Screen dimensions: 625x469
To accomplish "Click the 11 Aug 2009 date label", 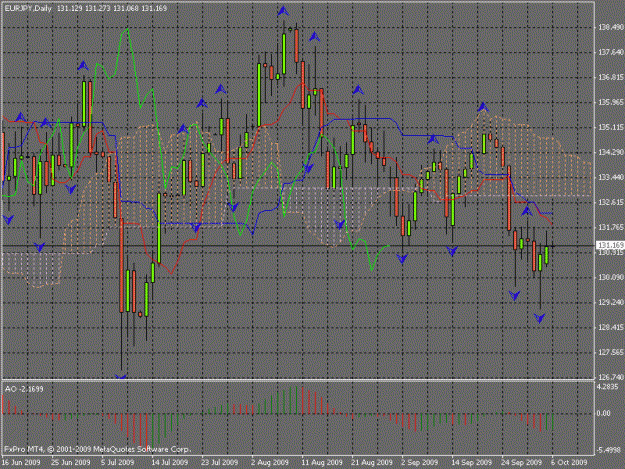I will [x=322, y=463].
